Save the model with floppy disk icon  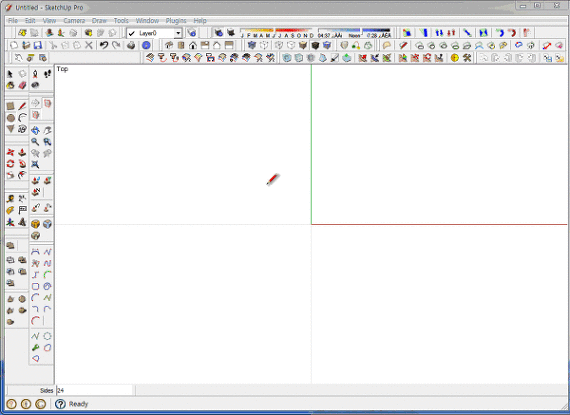pos(38,45)
